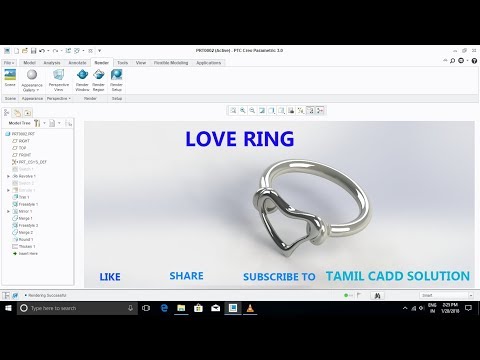This screenshot has height=360, width=480.
Task: Expand the Mirror 1 feature
Action: coord(8,211)
